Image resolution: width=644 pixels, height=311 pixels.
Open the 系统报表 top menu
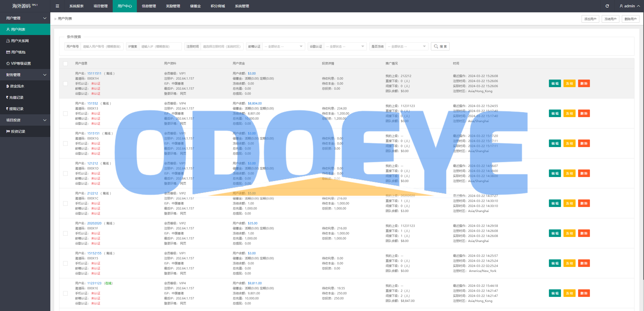[76, 6]
